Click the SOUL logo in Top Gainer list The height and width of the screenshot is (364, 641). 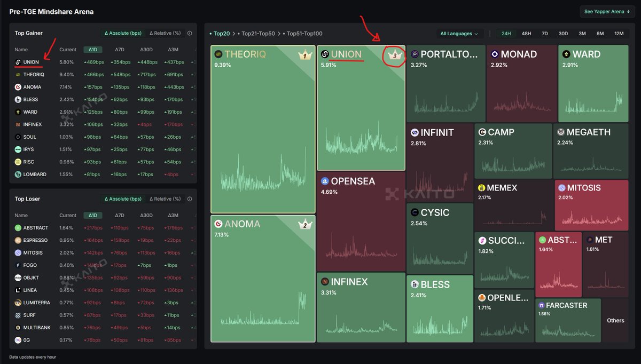click(18, 137)
